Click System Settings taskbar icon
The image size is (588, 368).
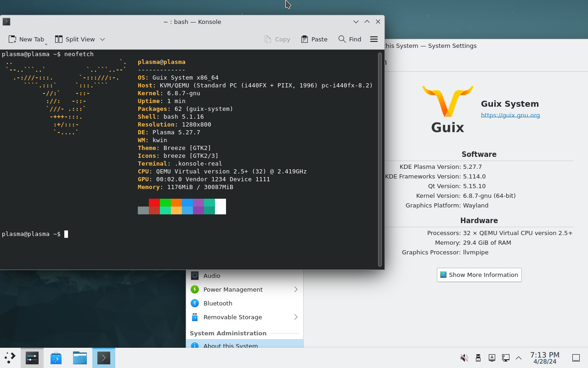coord(32,358)
